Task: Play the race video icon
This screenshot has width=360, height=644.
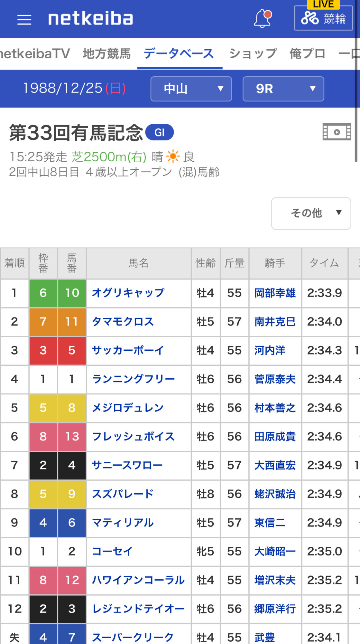Action: click(337, 132)
